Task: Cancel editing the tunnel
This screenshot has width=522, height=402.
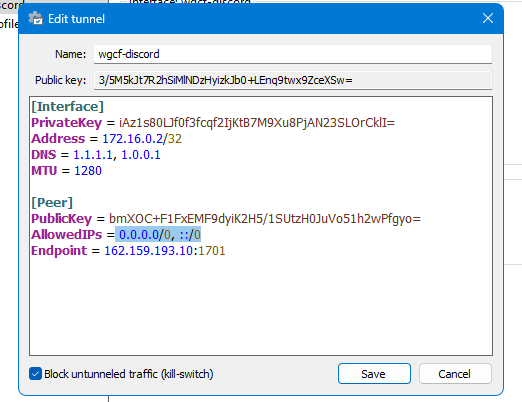Action: (x=455, y=374)
